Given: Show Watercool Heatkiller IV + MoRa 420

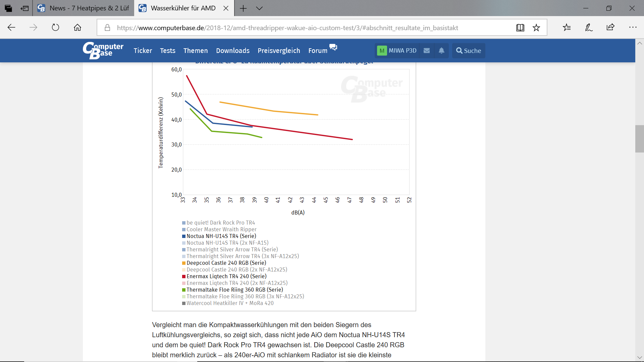Looking at the screenshot, I should click(x=230, y=303).
